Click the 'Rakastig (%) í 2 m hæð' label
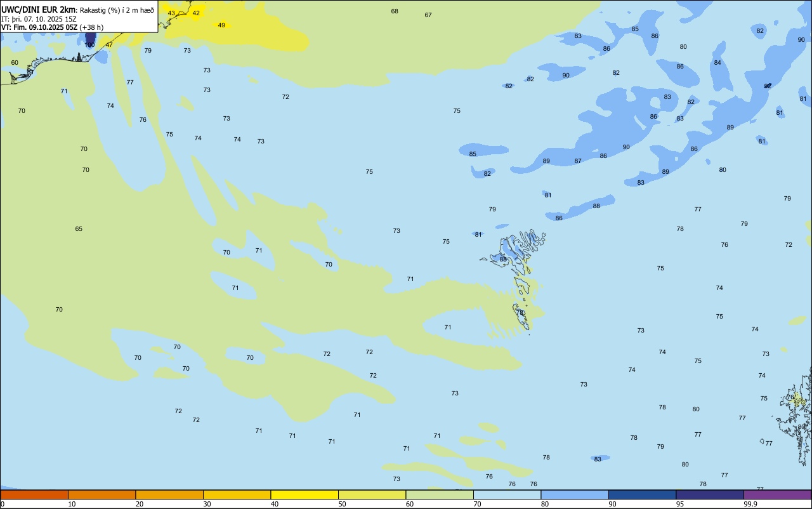Image resolution: width=812 pixels, height=509 pixels. click(x=117, y=10)
